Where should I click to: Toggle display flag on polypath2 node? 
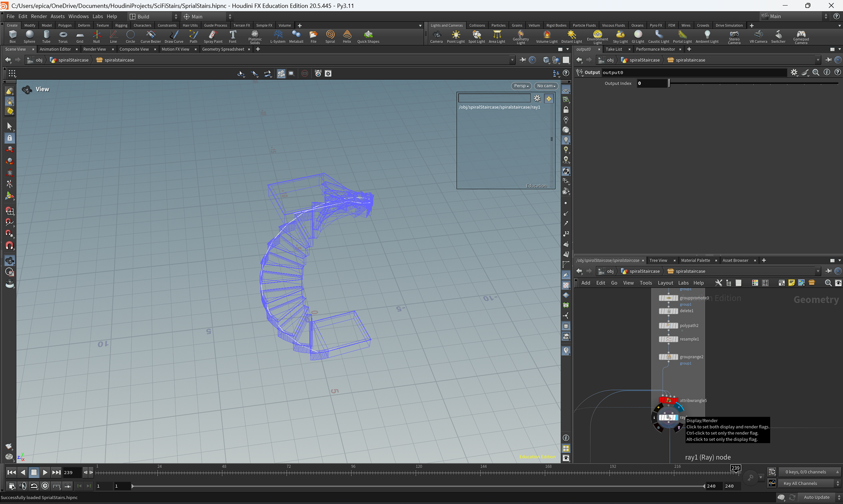click(x=676, y=325)
